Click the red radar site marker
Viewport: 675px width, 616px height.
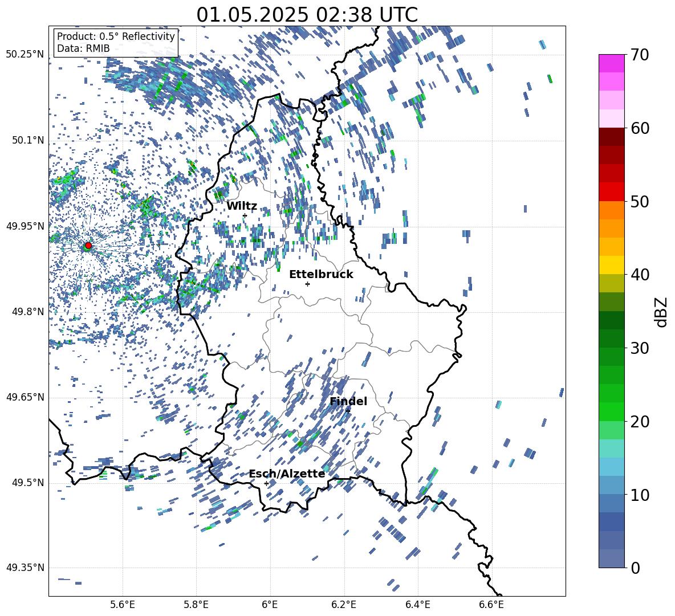tap(88, 245)
